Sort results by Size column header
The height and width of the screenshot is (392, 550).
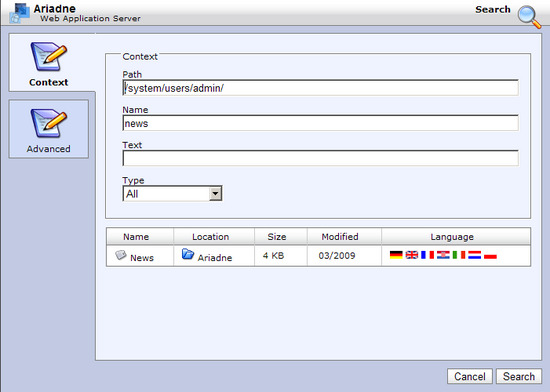click(x=281, y=237)
